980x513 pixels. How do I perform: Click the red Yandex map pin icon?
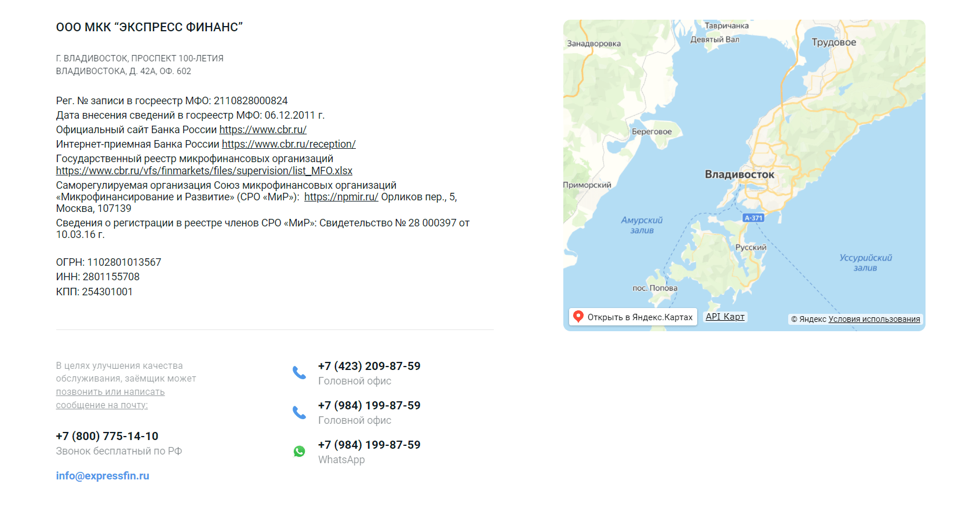[x=578, y=317]
